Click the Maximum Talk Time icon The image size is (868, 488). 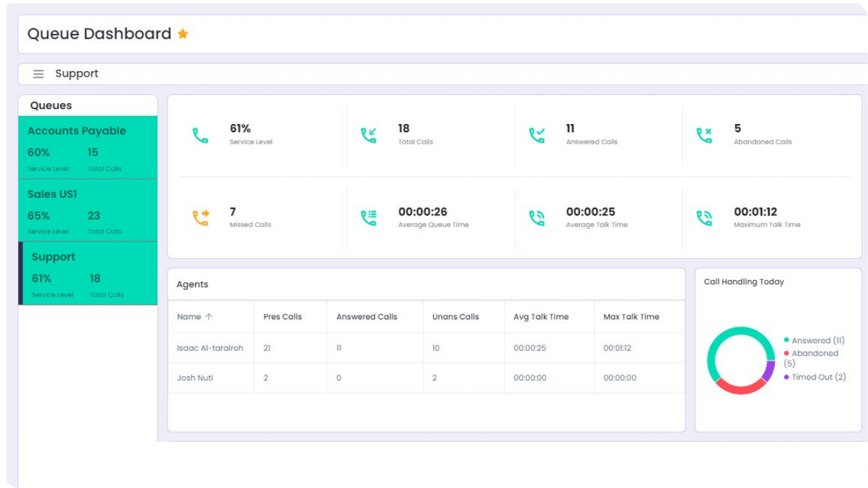[704, 218]
